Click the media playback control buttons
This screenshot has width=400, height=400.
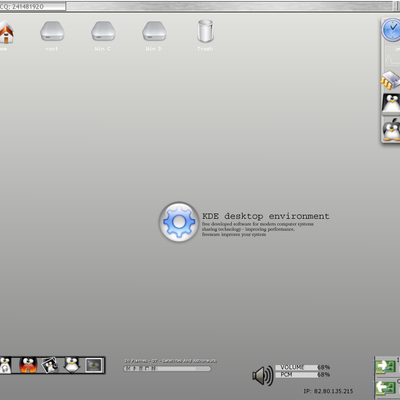140,369
